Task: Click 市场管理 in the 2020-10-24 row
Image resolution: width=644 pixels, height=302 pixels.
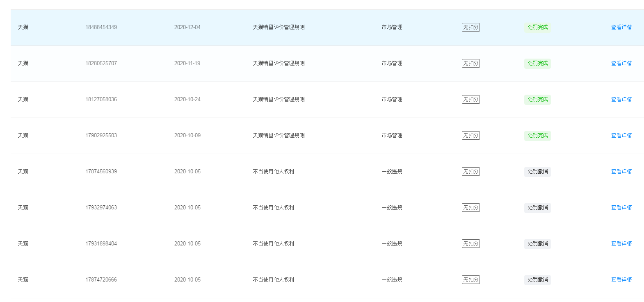Action: (392, 100)
